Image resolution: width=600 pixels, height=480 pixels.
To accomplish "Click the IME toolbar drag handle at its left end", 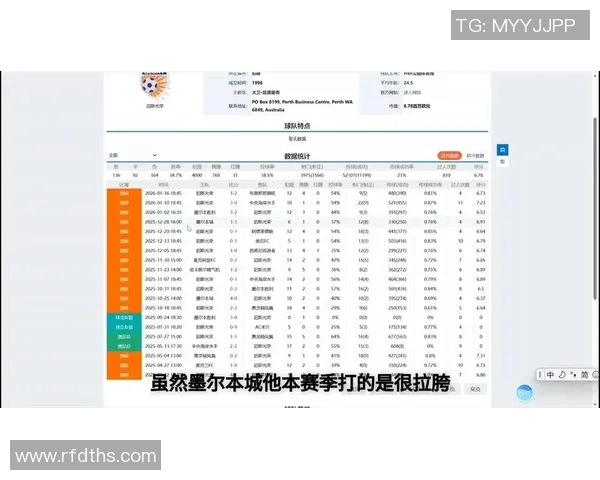I will tap(540, 375).
